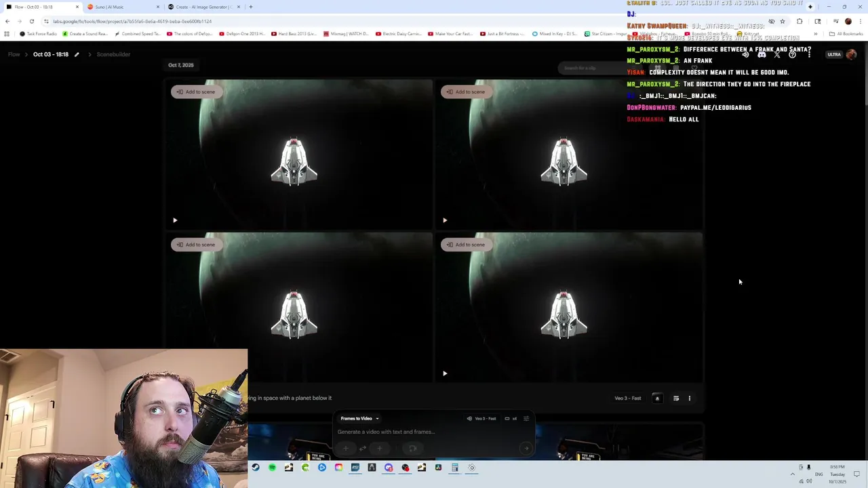
Task: Add the top-right ship clip to scene
Action: pyautogui.click(x=466, y=91)
